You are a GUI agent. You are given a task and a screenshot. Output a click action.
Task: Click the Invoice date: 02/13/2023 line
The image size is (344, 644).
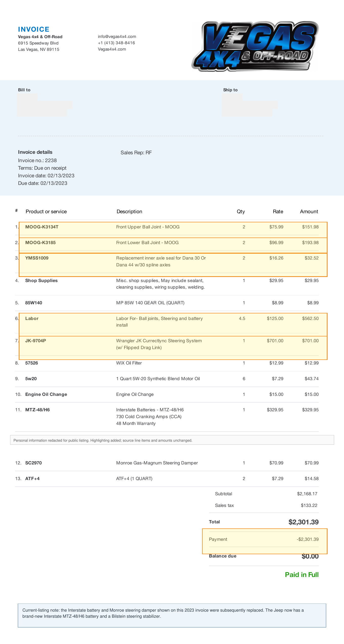coord(46,176)
